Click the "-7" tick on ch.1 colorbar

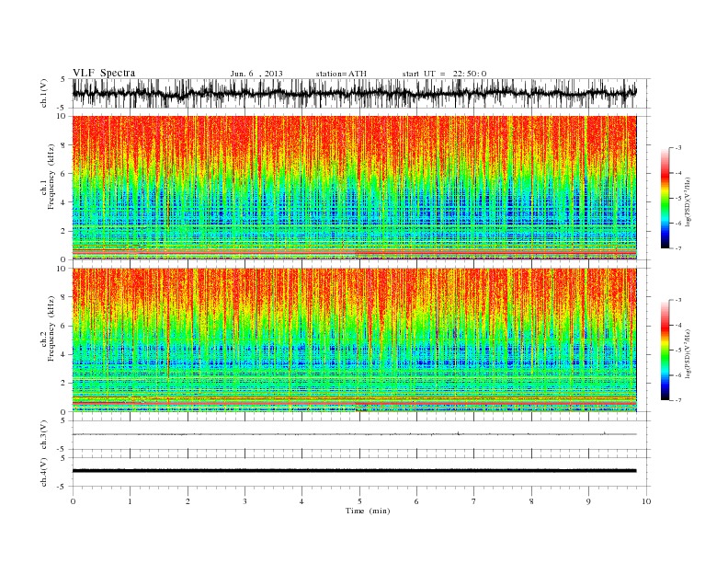coord(678,248)
